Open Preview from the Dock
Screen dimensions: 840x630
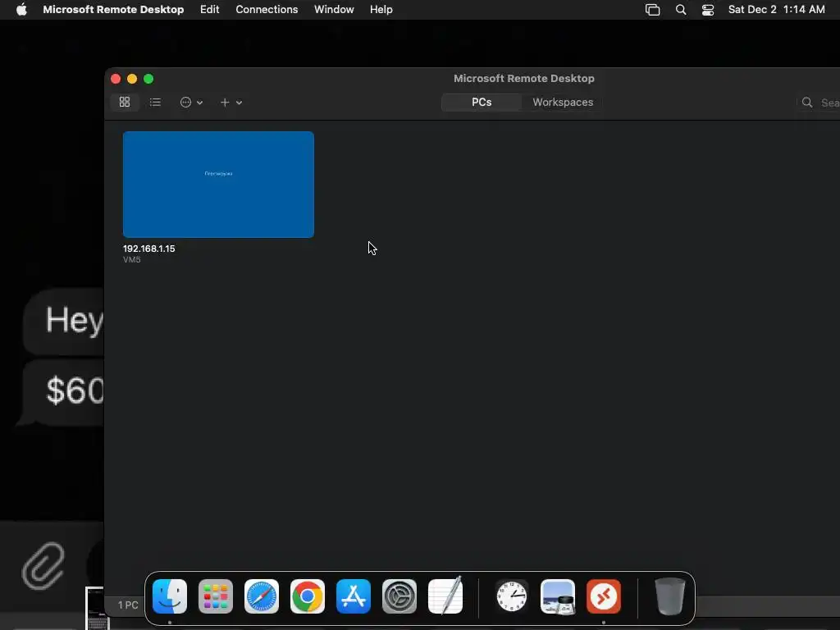[x=558, y=596]
